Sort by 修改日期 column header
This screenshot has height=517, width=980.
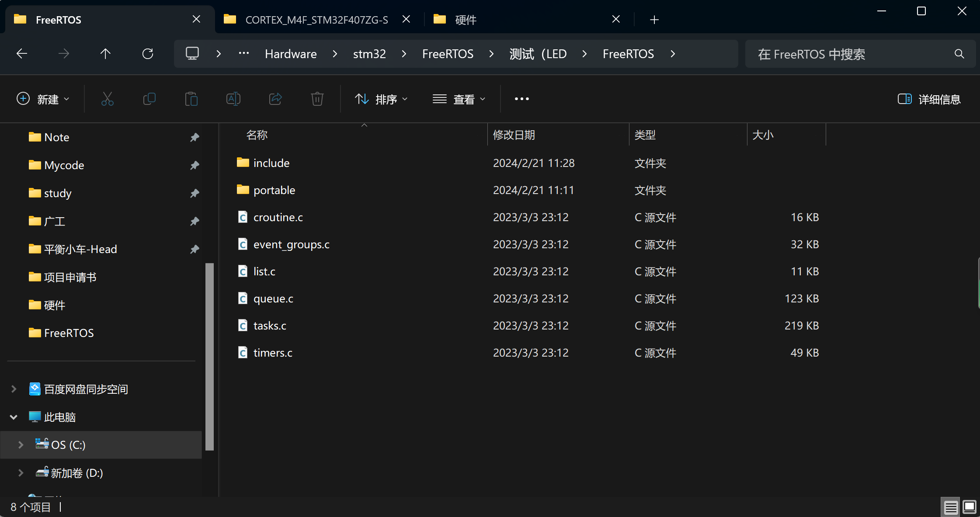click(514, 135)
